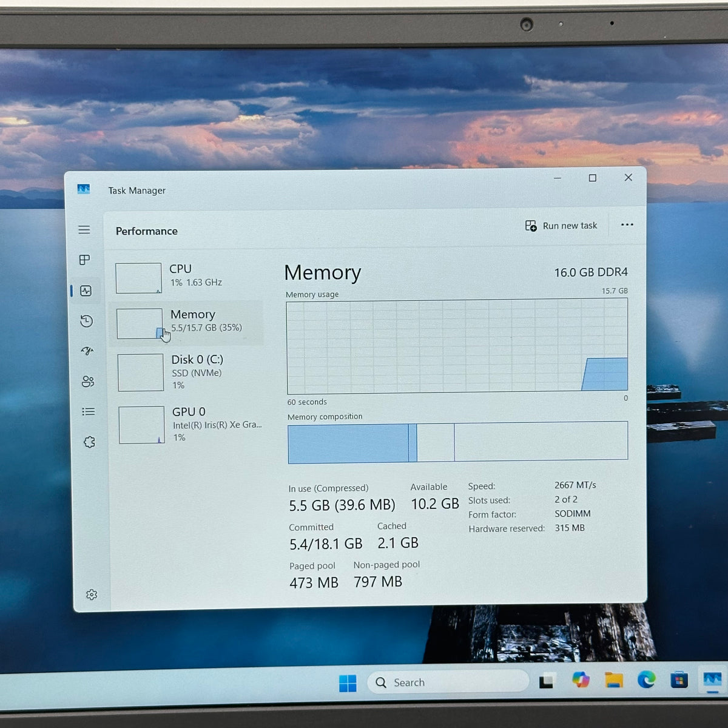The height and width of the screenshot is (728, 728).
Task: Click the Disk 0 thumbnail graph
Action: 141,372
